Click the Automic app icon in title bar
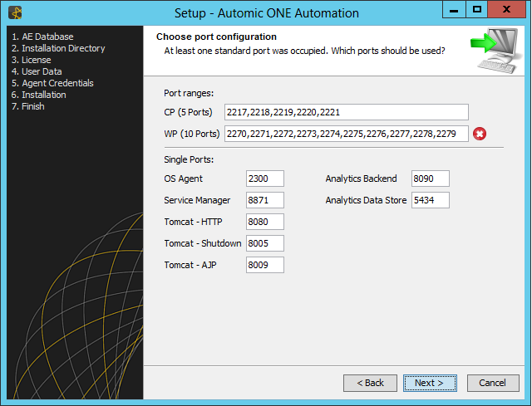532x406 pixels. pyautogui.click(x=15, y=13)
